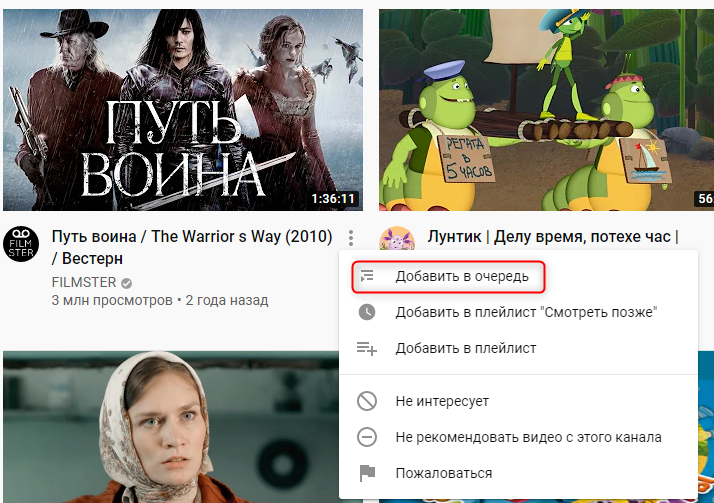Click the add-to-playlist plus icon
This screenshot has width=714, height=503.
point(367,348)
